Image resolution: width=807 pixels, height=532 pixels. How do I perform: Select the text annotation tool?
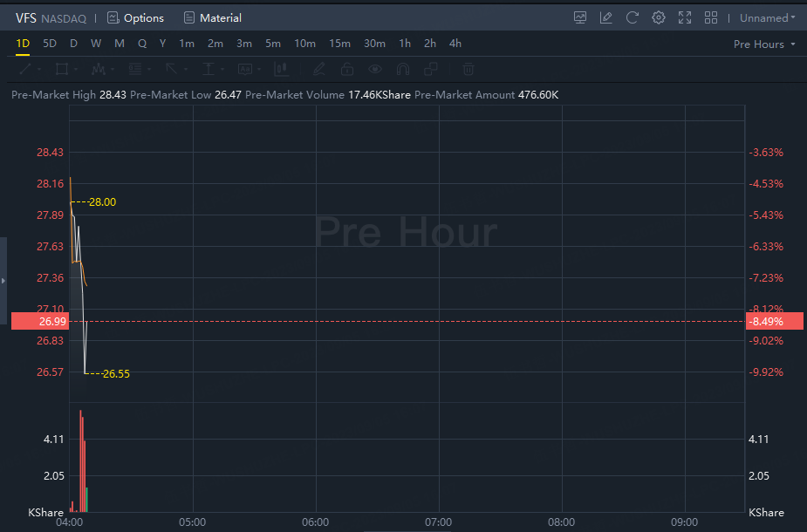coord(245,69)
